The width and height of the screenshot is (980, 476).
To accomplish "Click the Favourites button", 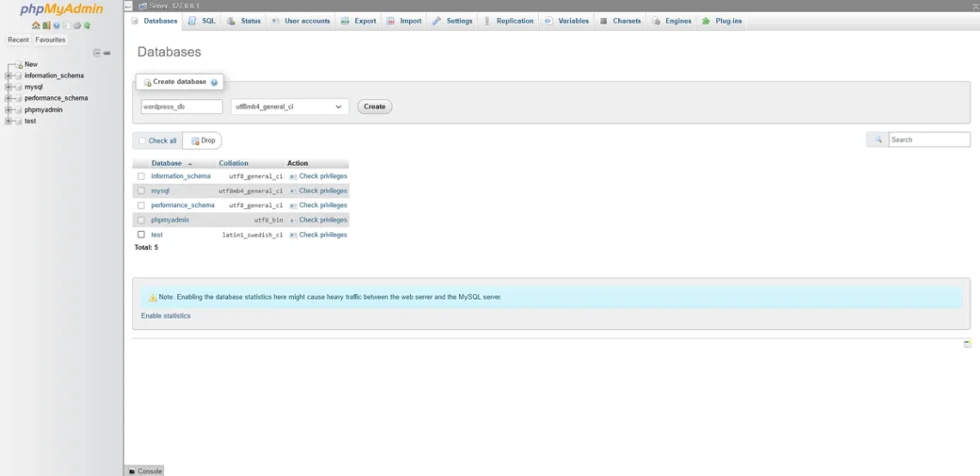I will [50, 40].
